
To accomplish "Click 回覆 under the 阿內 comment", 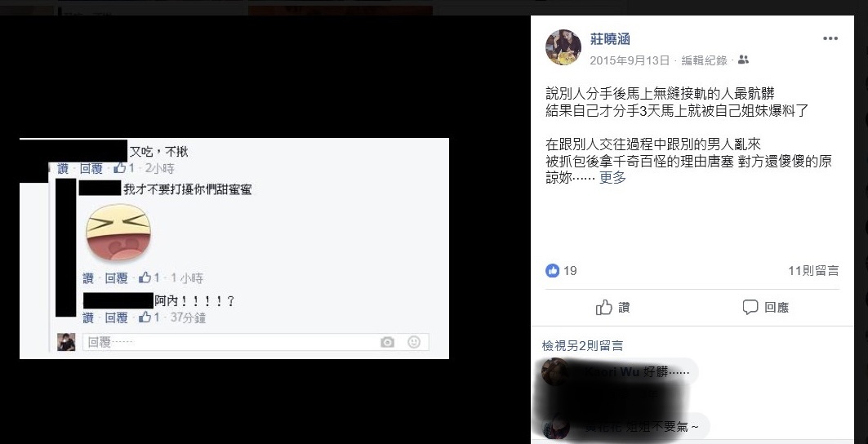I will tap(116, 317).
